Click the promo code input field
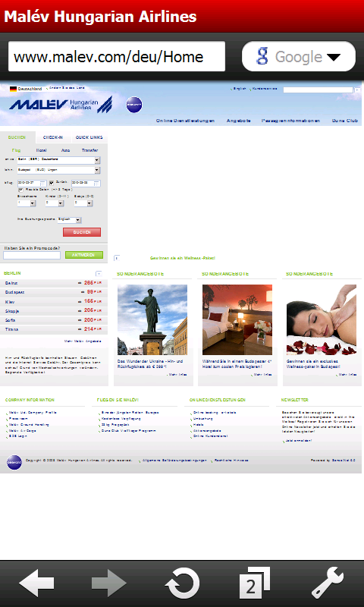This screenshot has height=607, width=364. click(x=32, y=256)
